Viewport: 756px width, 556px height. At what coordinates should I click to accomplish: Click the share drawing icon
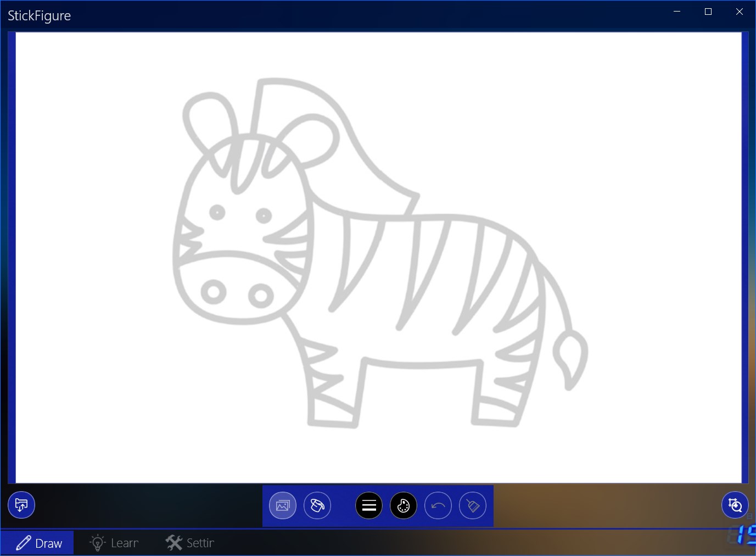pyautogui.click(x=21, y=505)
